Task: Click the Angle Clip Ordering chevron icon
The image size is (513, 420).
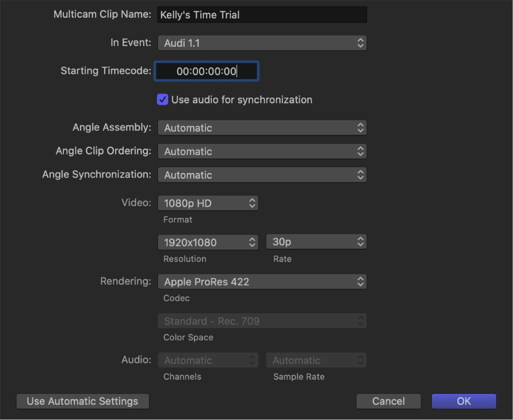Action: [x=361, y=151]
